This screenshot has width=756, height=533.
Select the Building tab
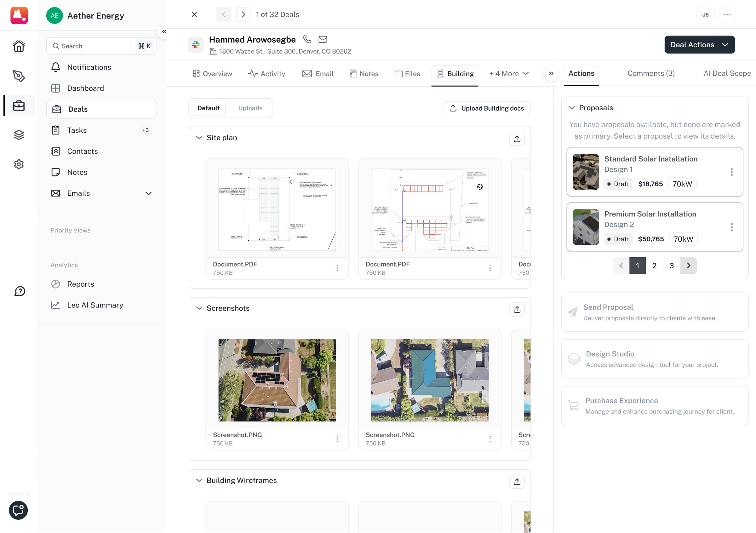point(455,74)
